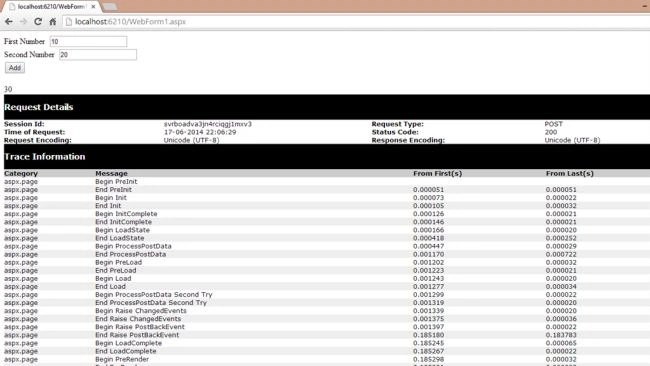This screenshot has height=366, width=650.
Task: Click the End LoadState message
Action: coord(120,238)
